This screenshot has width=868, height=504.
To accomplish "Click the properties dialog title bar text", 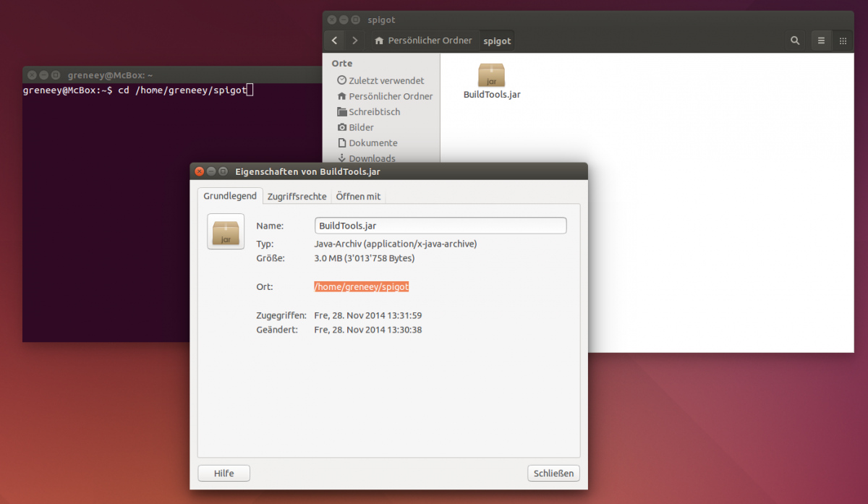I will coord(308,171).
